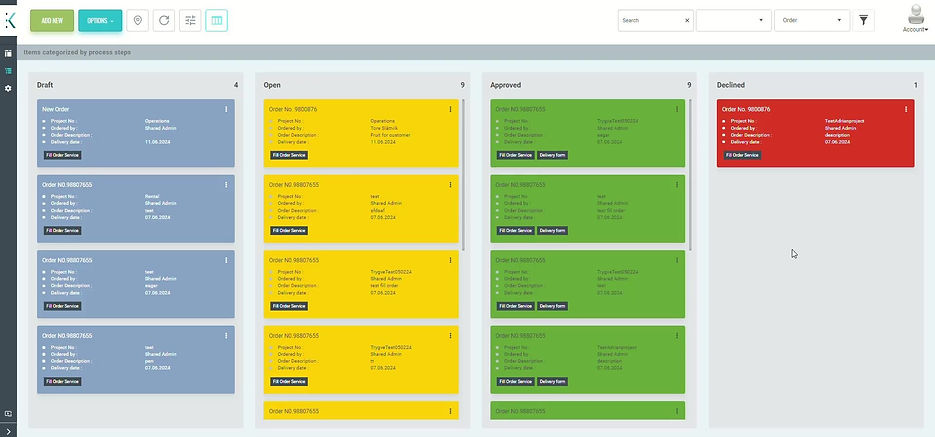Click the Declined column header
This screenshot has height=437, width=935.
(x=730, y=85)
